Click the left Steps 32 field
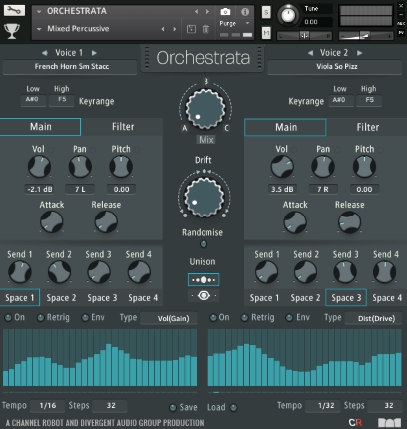Image resolution: width=407 pixels, height=429 pixels. [x=111, y=406]
